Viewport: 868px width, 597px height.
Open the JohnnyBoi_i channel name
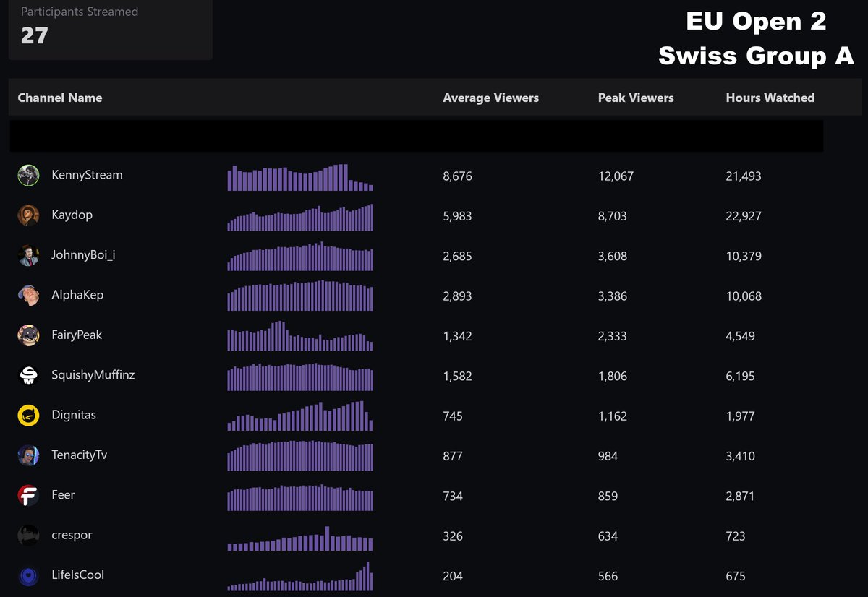click(x=84, y=254)
